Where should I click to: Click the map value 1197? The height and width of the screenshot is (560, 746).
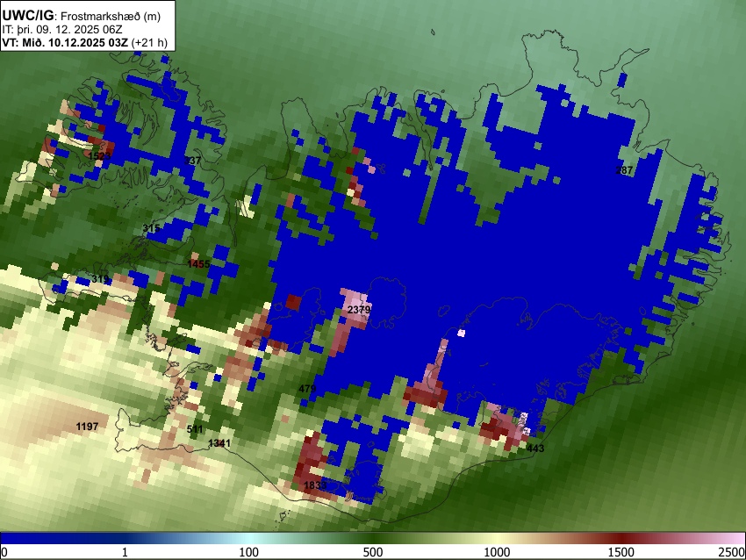coord(87,427)
